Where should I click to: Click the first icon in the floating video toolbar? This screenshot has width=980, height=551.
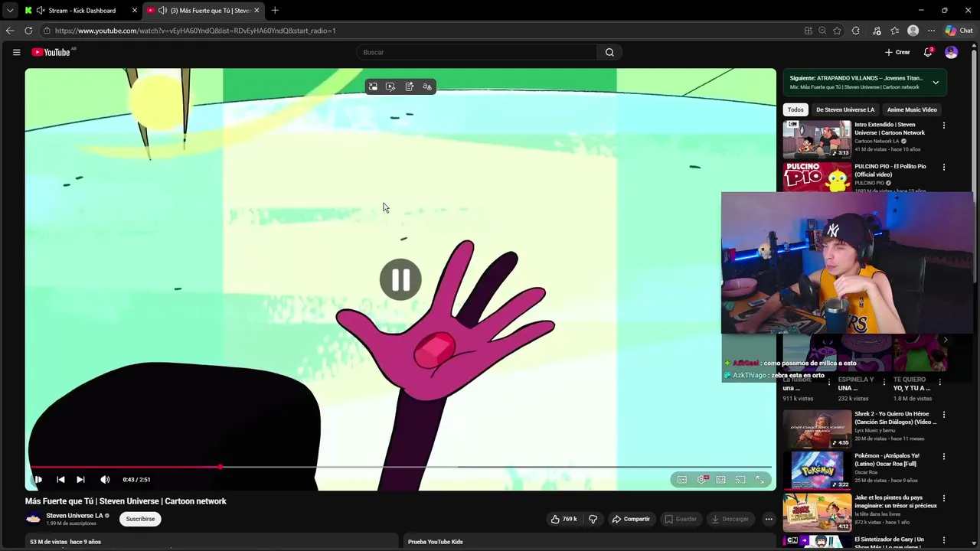(373, 86)
